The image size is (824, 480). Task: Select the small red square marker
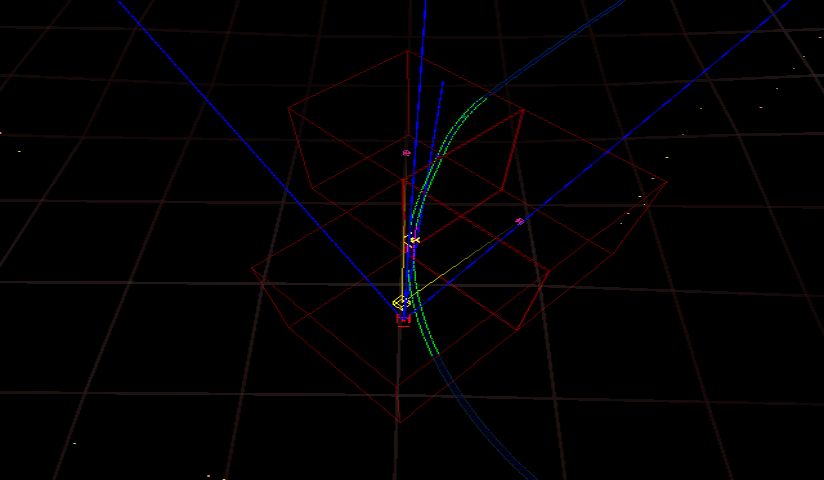403,319
